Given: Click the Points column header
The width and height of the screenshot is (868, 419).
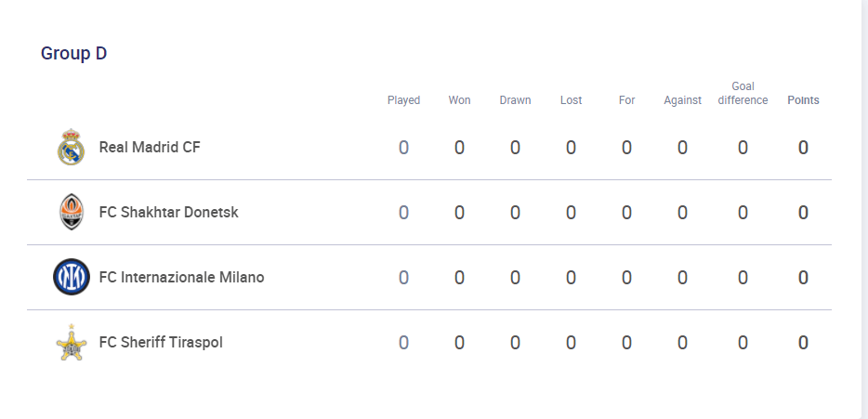Looking at the screenshot, I should click(803, 100).
